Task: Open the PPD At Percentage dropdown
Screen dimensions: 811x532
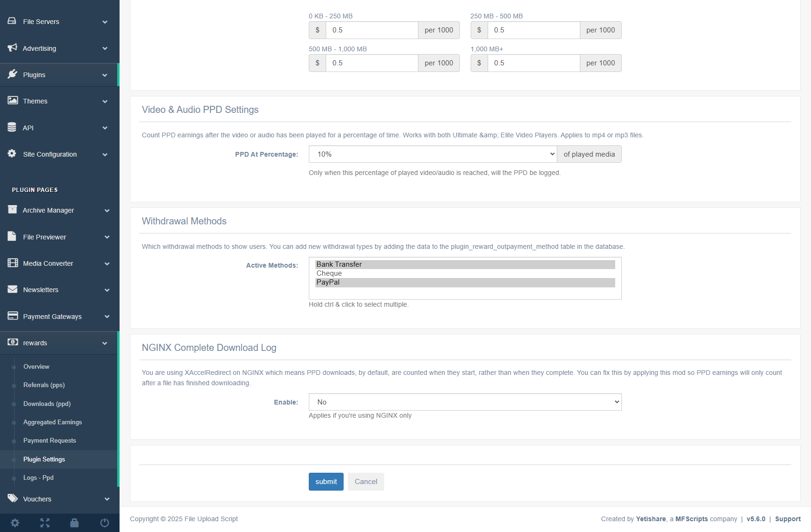Action: [433, 154]
